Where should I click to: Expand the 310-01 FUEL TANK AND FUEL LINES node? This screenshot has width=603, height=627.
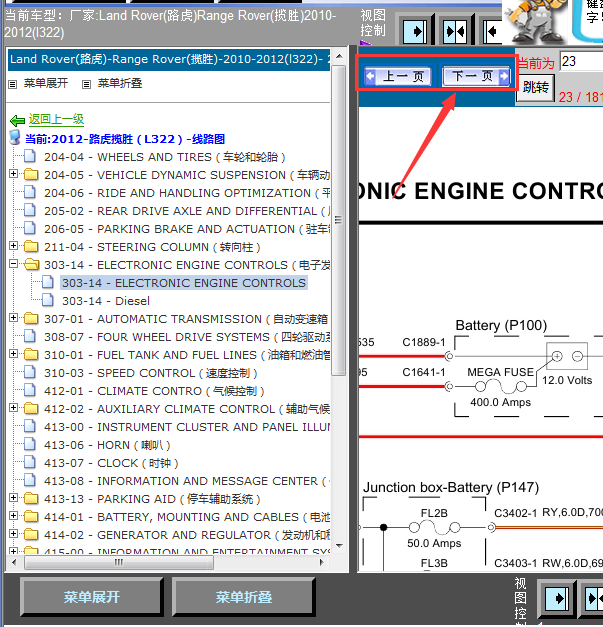[x=13, y=353]
